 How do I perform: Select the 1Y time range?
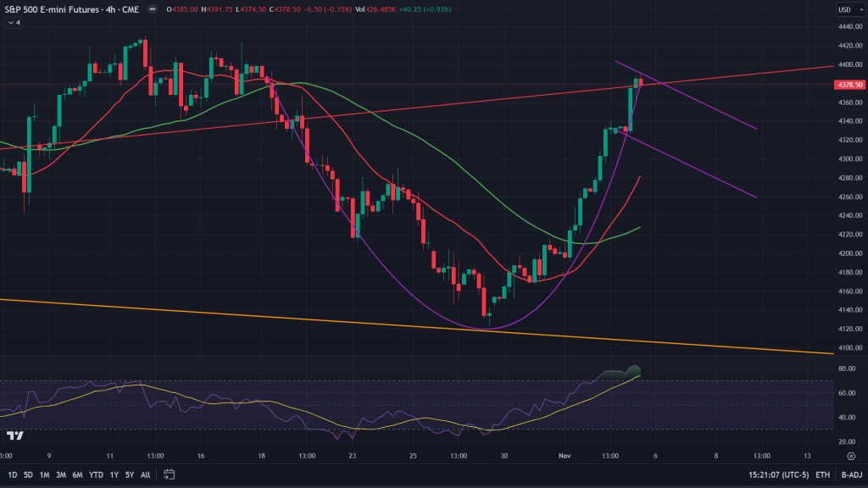[x=114, y=474]
